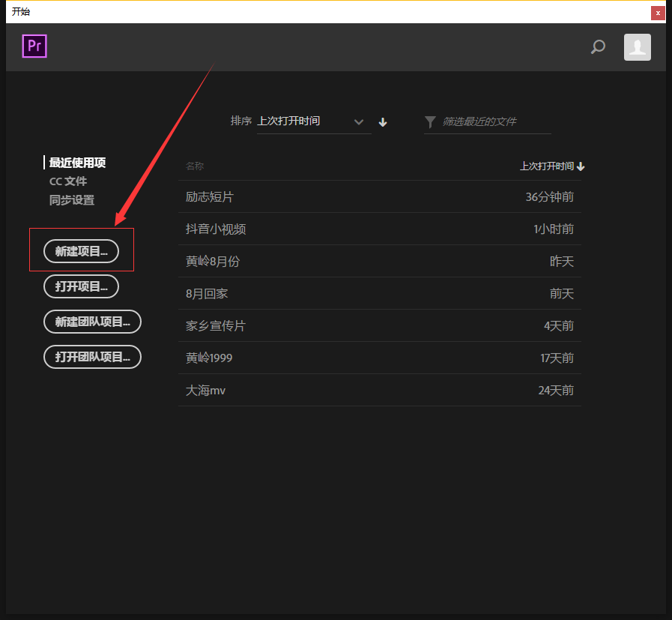Close the 开始 window
Image resolution: width=672 pixels, height=620 pixels.
658,13
